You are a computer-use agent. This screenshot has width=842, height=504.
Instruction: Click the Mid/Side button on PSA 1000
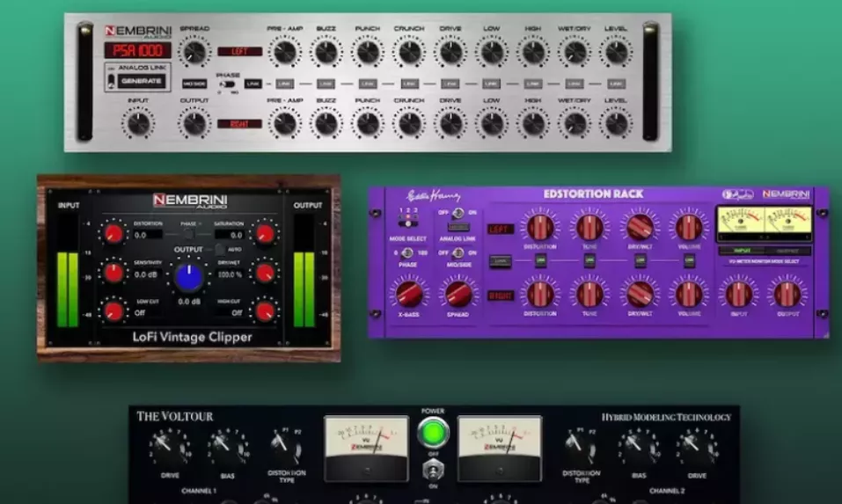194,84
